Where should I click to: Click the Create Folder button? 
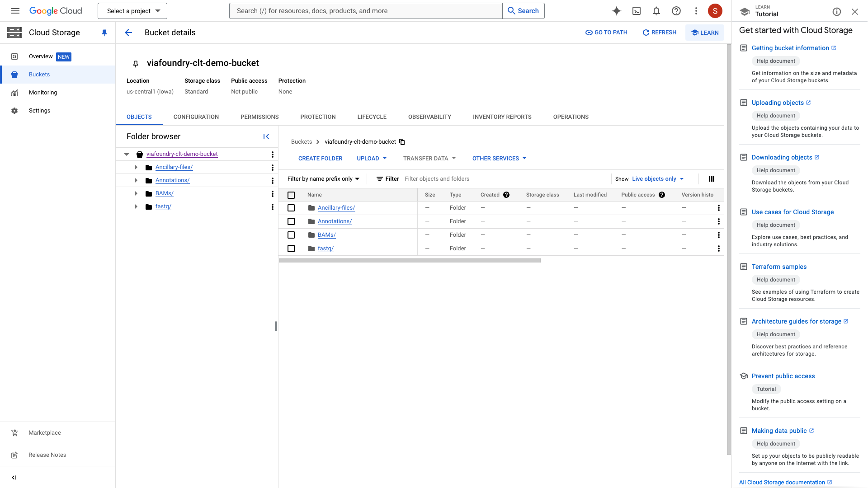coord(320,159)
